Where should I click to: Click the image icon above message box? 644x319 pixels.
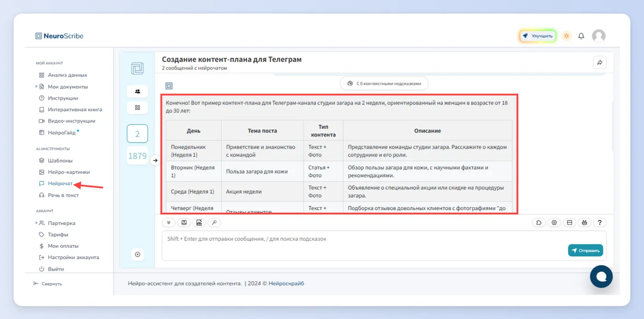click(x=199, y=222)
